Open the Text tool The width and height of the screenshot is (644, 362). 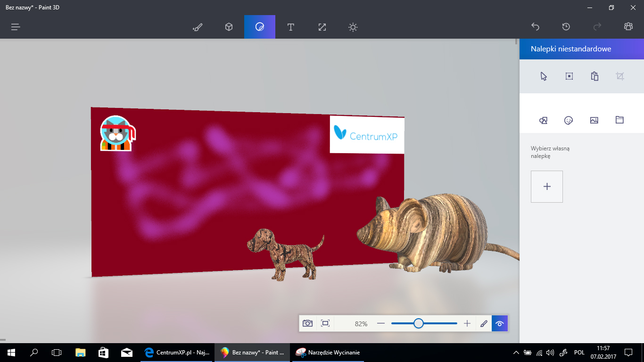pos(291,27)
